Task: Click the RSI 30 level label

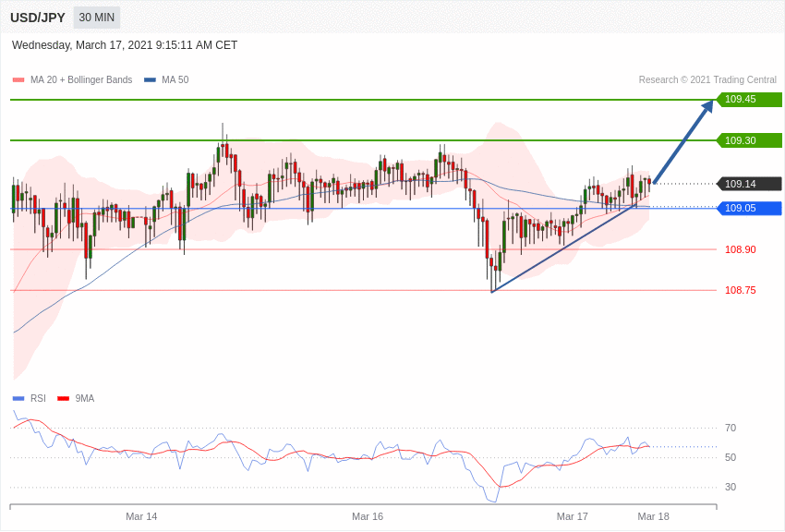Action: click(731, 487)
